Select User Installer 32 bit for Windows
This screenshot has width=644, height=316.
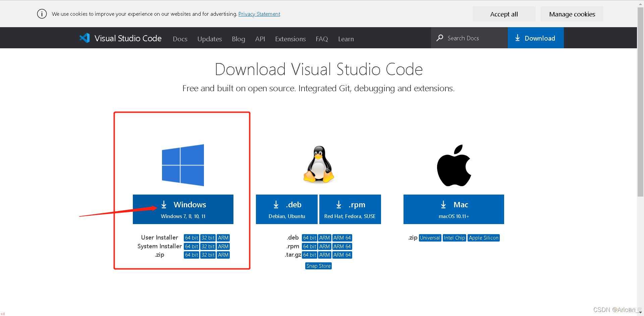click(x=208, y=238)
